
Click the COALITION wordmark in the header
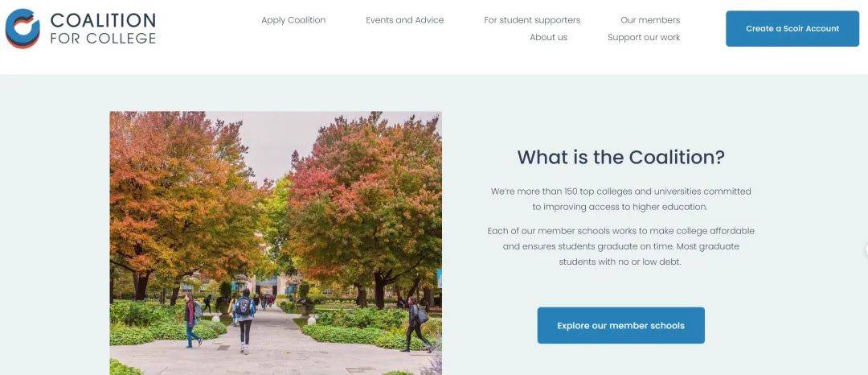pyautogui.click(x=103, y=20)
